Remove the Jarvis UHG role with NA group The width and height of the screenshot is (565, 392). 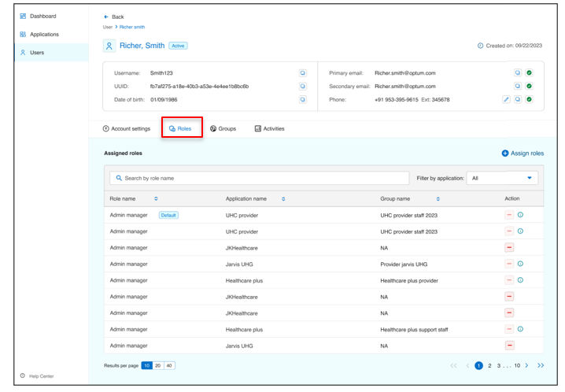[509, 346]
